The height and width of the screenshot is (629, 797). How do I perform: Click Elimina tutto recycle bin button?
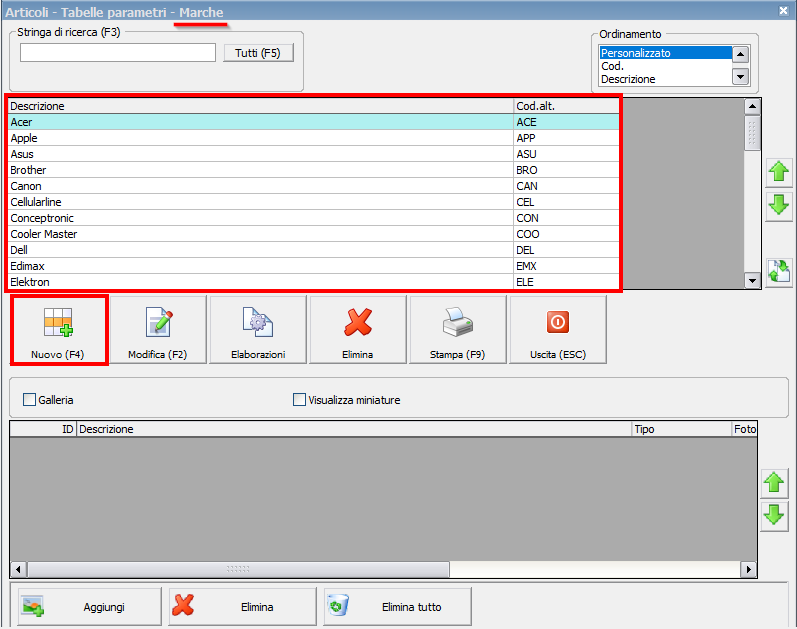397,607
